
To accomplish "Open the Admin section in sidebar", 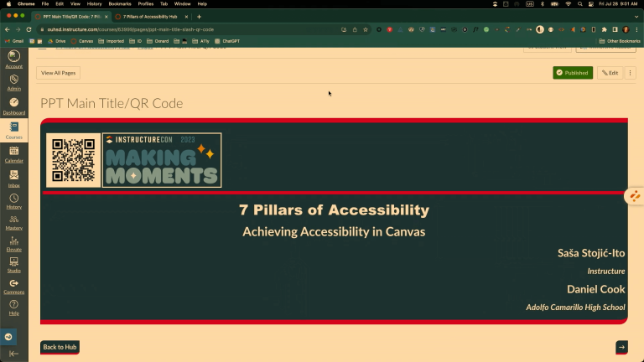I will (x=14, y=82).
